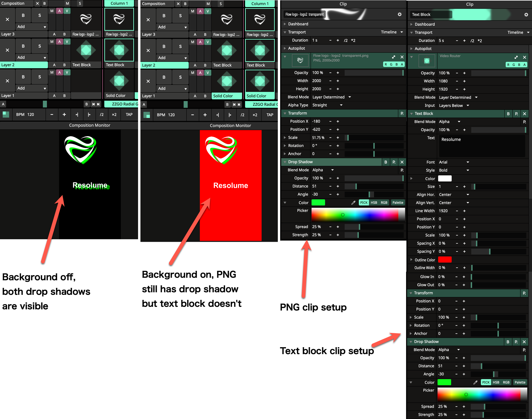Click metronome square icon in right BPM bar
This screenshot has width=532, height=419.
point(147,115)
